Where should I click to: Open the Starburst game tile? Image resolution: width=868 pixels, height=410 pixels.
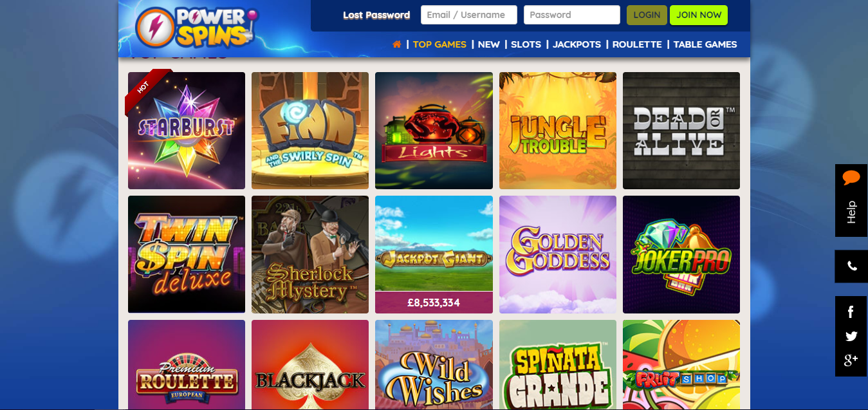pyautogui.click(x=187, y=131)
